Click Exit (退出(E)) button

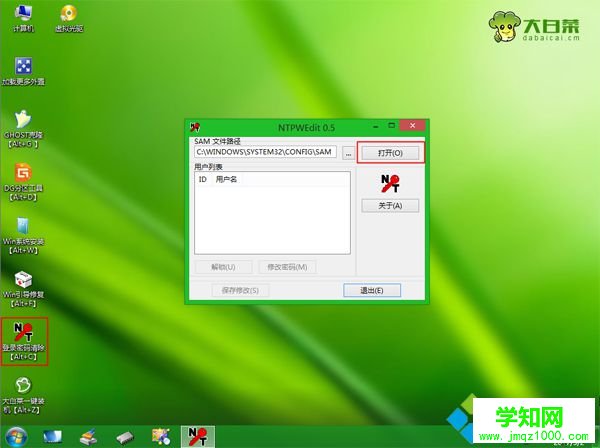point(372,290)
